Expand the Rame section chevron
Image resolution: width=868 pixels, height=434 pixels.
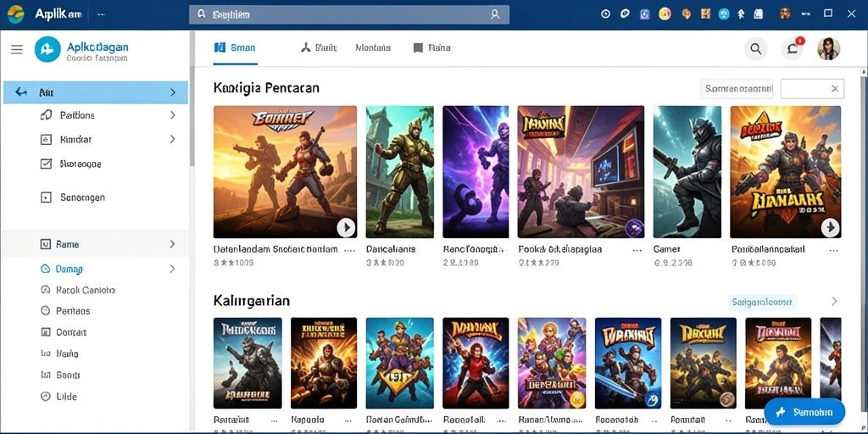pyautogui.click(x=173, y=244)
